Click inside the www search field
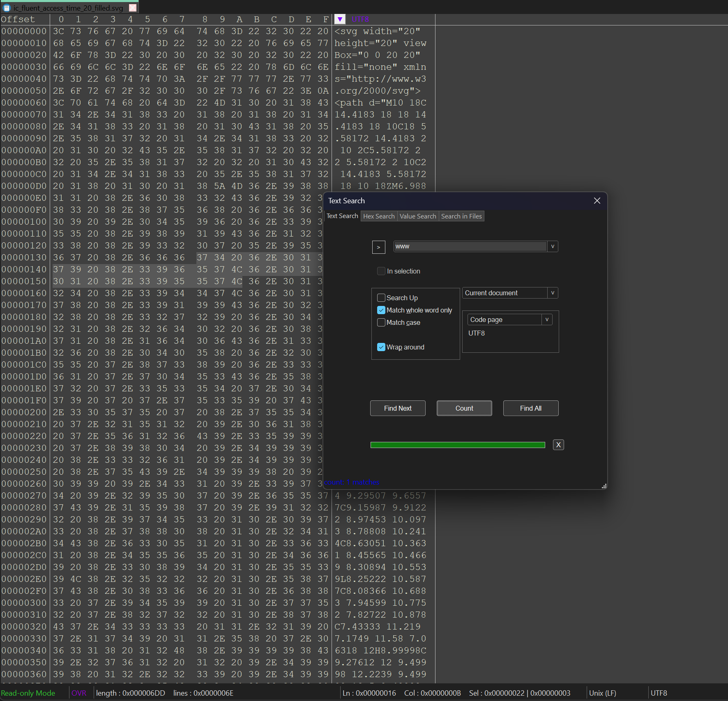Screen dimensions: 728x701 point(468,246)
